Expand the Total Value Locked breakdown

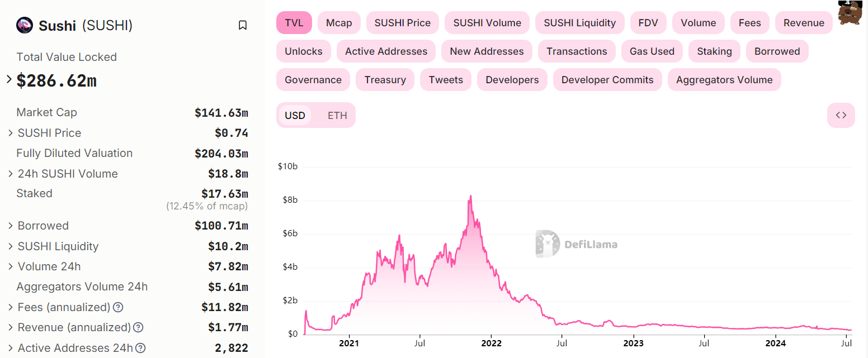click(9, 79)
